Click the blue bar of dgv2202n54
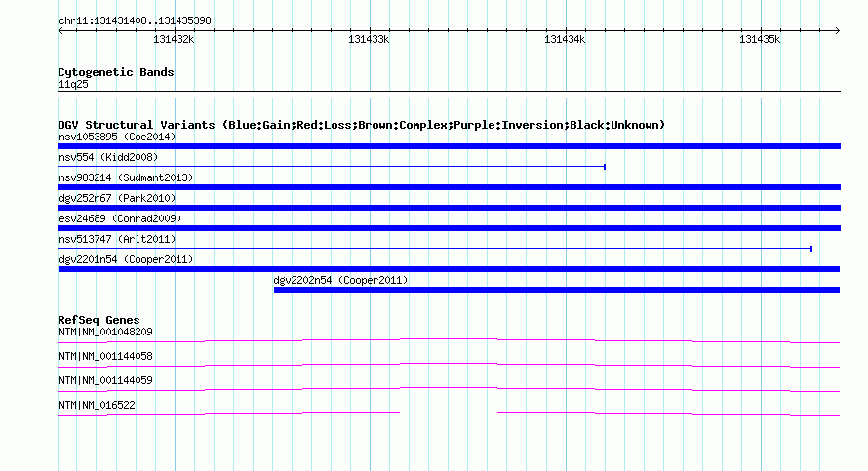Image resolution: width=868 pixels, height=471 pixels. pyautogui.click(x=557, y=290)
